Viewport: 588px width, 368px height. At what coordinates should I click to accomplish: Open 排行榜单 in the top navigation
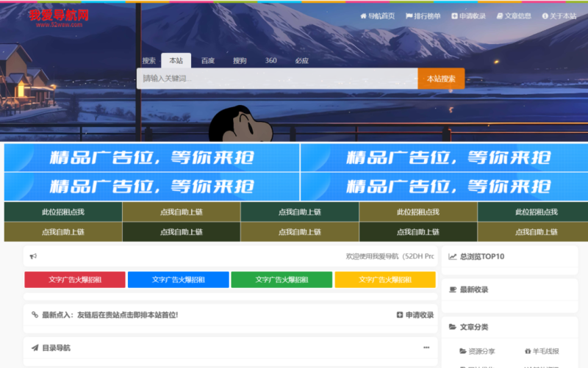pos(423,15)
